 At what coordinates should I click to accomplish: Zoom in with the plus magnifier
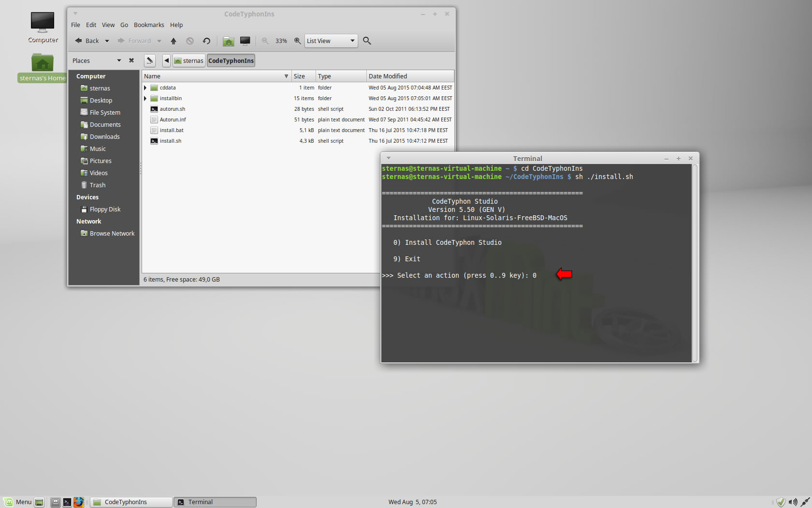pos(298,41)
